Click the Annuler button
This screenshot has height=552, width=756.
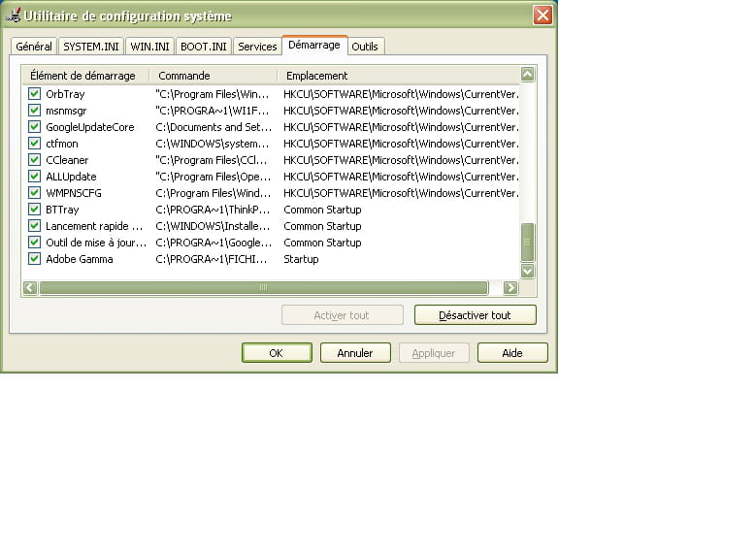pyautogui.click(x=355, y=353)
